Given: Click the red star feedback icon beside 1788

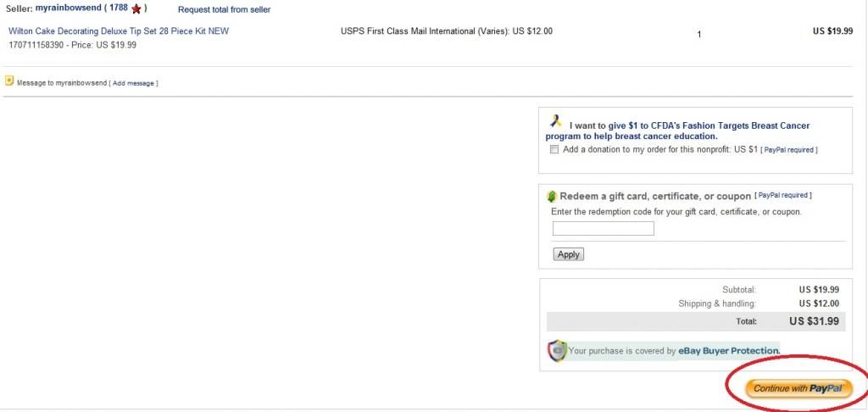Looking at the screenshot, I should 136,8.
